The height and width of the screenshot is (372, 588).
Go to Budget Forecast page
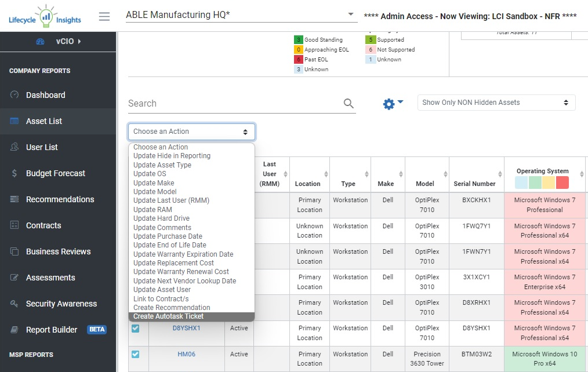pos(56,173)
